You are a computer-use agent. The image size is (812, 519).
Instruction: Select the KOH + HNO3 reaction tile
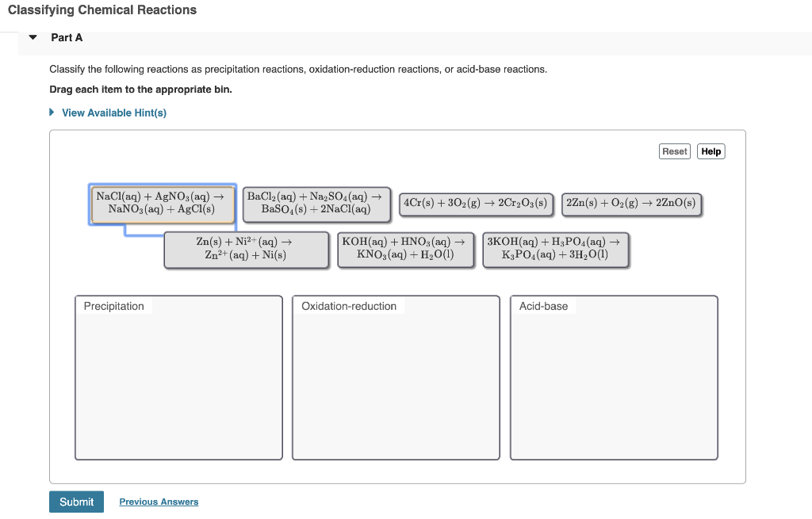(406, 249)
